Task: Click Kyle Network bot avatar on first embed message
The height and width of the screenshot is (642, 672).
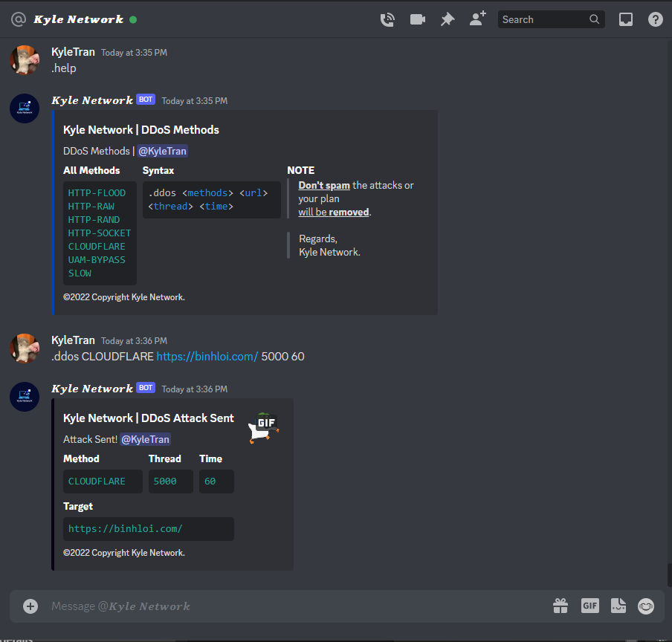Action: [25, 108]
